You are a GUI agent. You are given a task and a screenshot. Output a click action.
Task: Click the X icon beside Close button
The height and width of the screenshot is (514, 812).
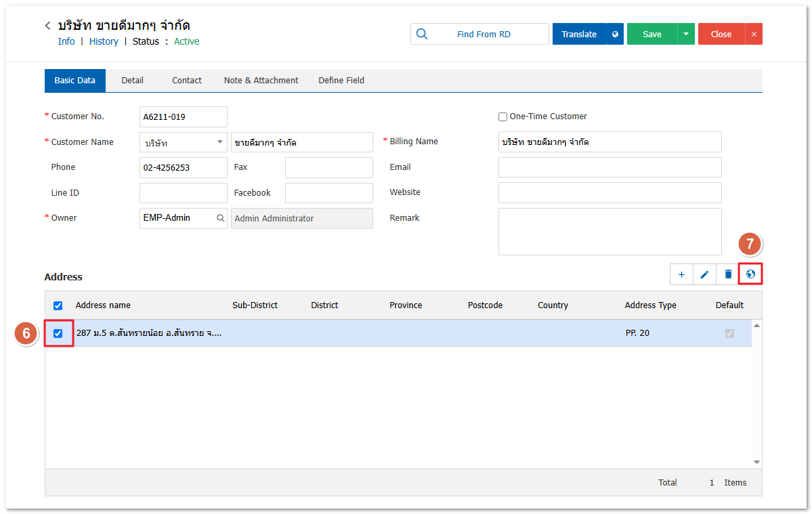(754, 35)
